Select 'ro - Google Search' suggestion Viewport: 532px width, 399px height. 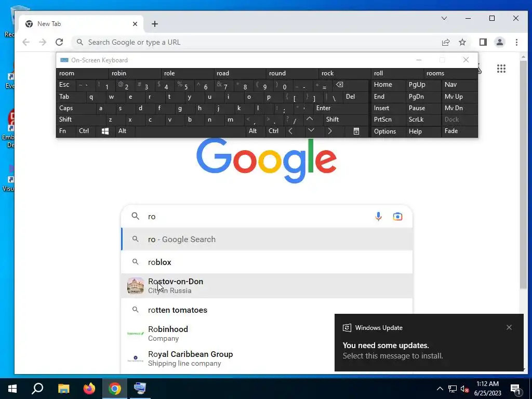click(267, 239)
